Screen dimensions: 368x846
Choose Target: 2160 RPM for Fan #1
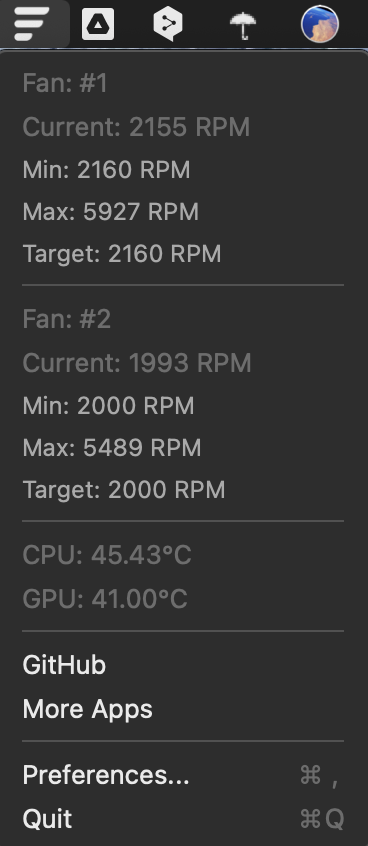click(184, 254)
